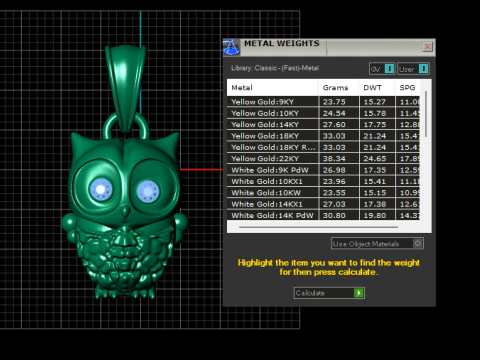Click the 38.34 grams value

[334, 159]
